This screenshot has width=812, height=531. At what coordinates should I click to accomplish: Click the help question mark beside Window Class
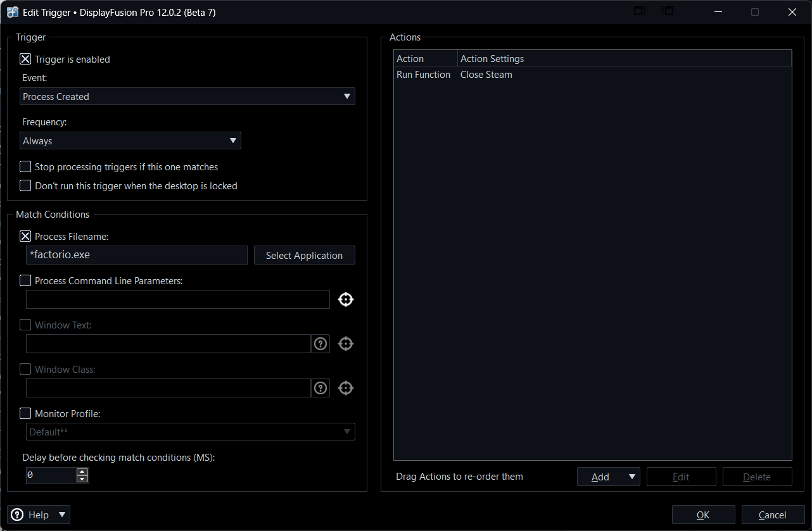(x=320, y=388)
